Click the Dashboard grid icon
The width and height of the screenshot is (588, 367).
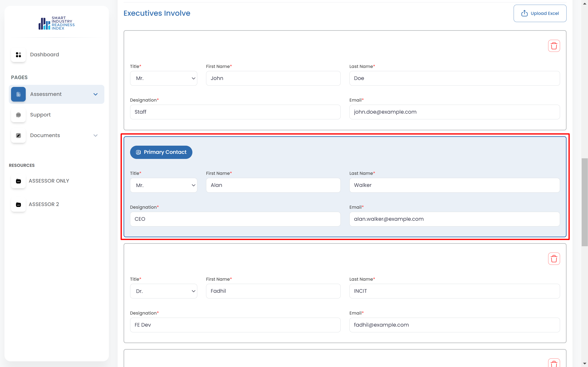pos(18,55)
